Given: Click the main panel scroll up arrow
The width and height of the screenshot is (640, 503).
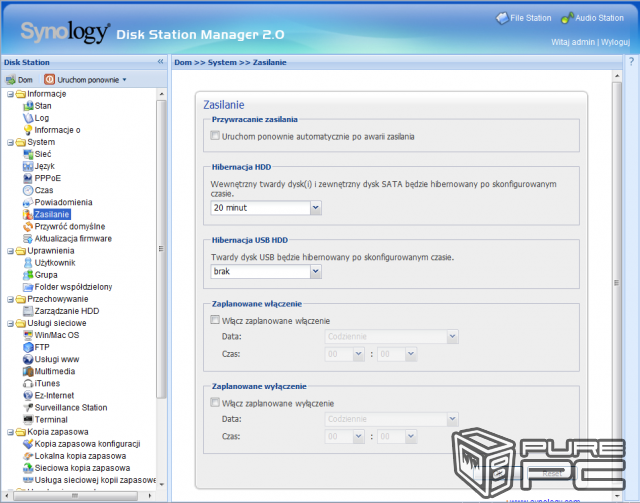Looking at the screenshot, I should pos(617,76).
